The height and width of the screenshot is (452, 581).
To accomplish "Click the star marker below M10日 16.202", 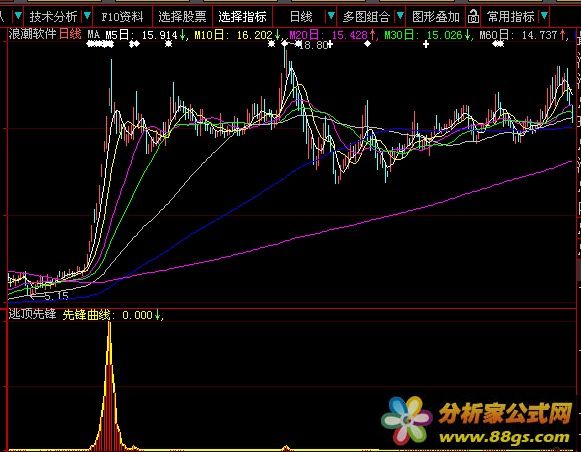I will pyautogui.click(x=272, y=44).
